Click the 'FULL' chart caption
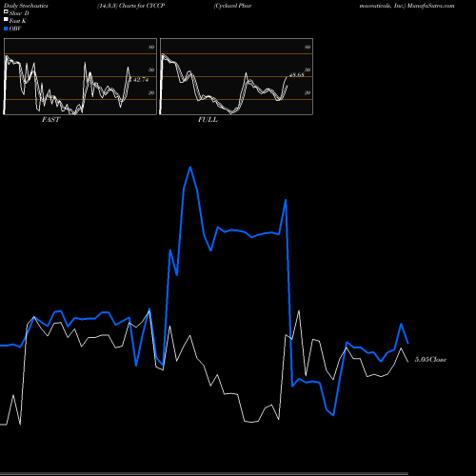The image size is (476, 476). (x=208, y=120)
